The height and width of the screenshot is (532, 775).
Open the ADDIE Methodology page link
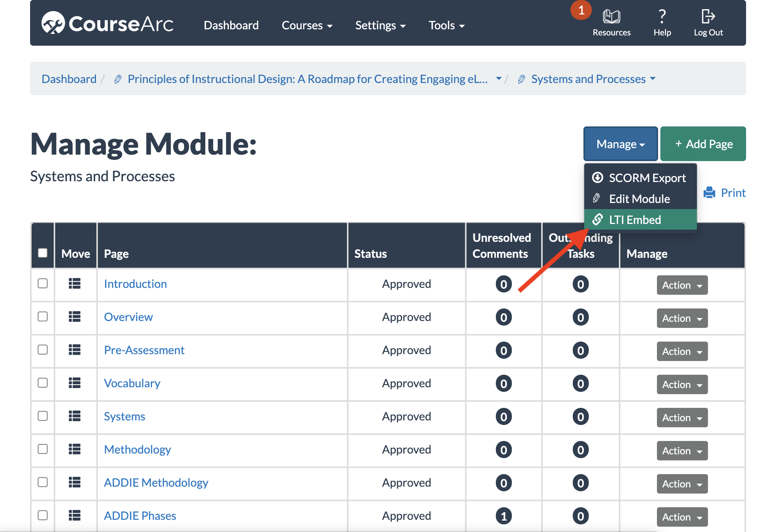pyautogui.click(x=156, y=483)
